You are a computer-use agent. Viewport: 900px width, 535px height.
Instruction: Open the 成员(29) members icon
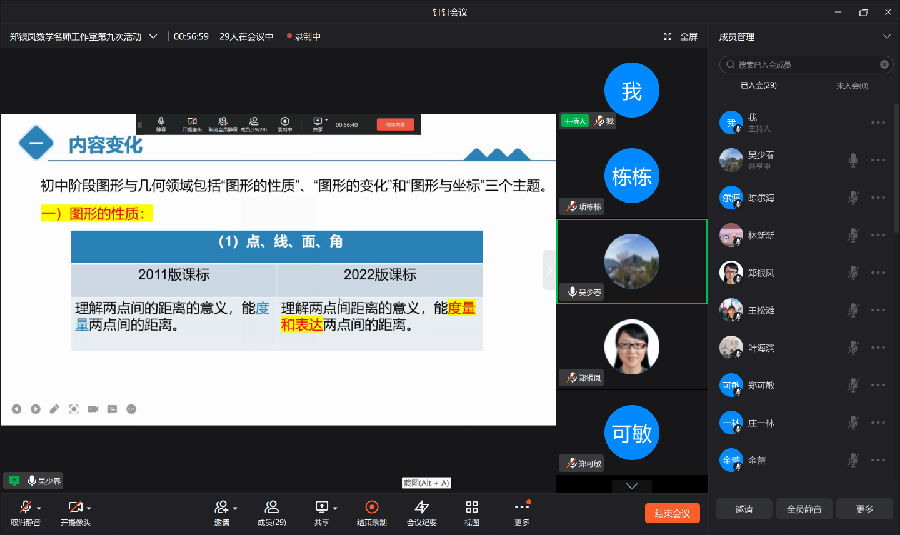[271, 508]
